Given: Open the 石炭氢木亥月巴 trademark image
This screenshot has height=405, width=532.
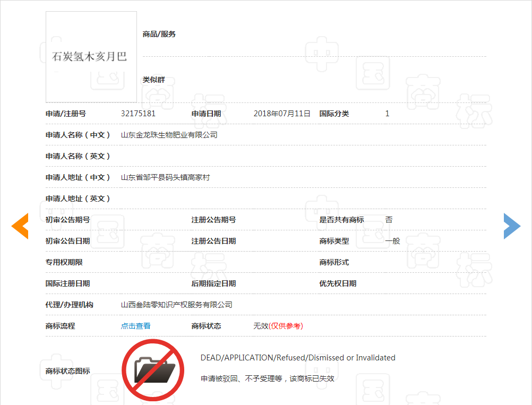Looking at the screenshot, I should (91, 57).
